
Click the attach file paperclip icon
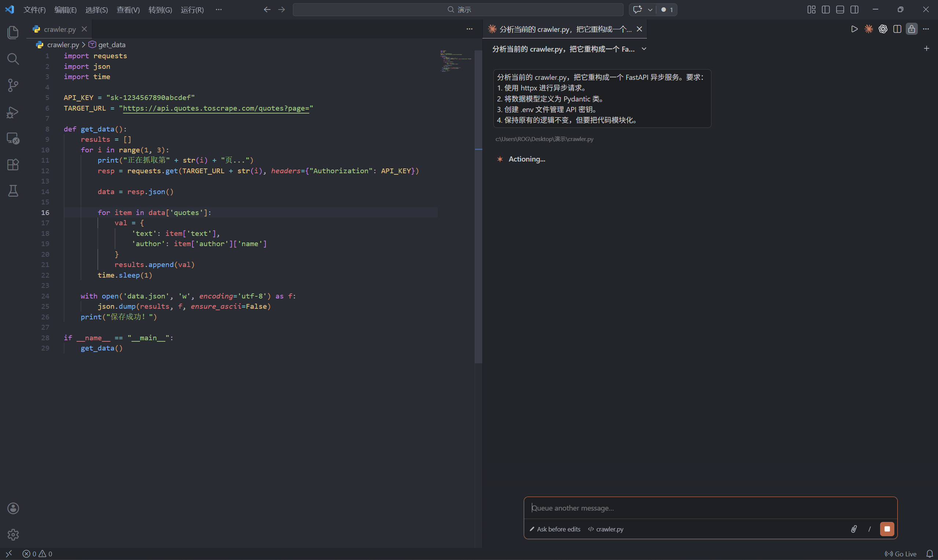coord(853,529)
